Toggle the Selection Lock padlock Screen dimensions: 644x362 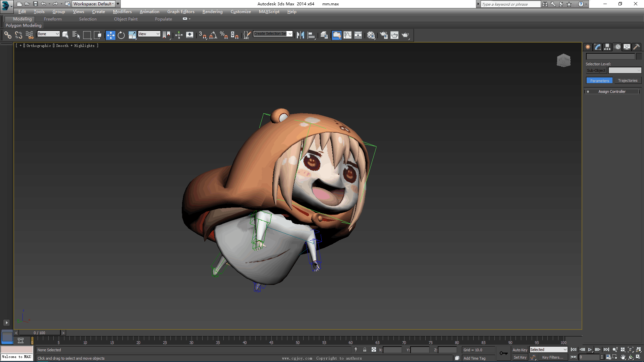click(x=365, y=350)
